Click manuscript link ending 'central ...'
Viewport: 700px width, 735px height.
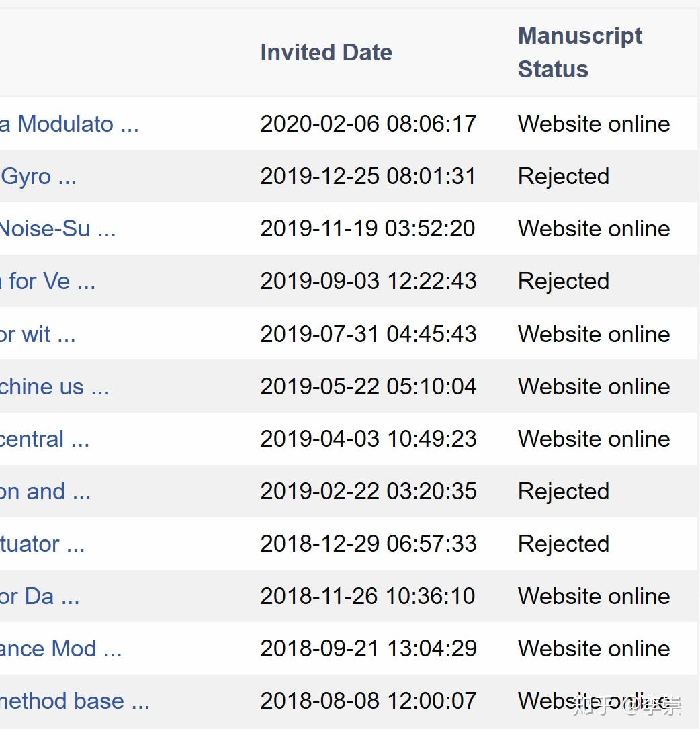[44, 439]
